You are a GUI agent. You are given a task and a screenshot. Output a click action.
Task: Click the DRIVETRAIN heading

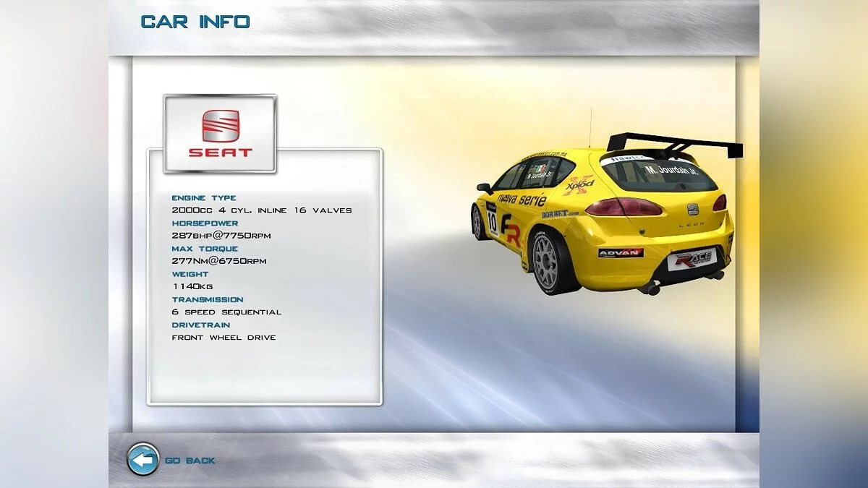201,325
